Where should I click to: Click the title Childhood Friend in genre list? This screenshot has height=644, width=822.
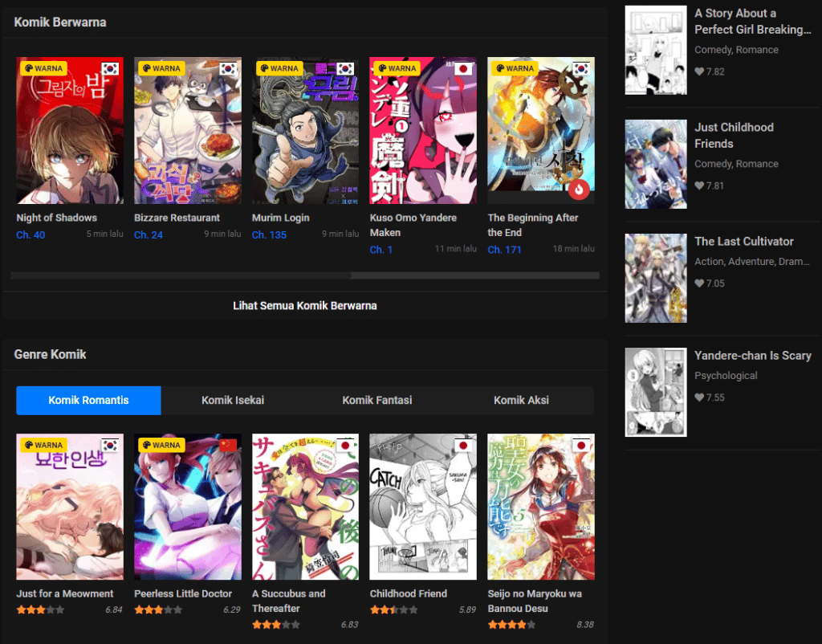tap(409, 593)
